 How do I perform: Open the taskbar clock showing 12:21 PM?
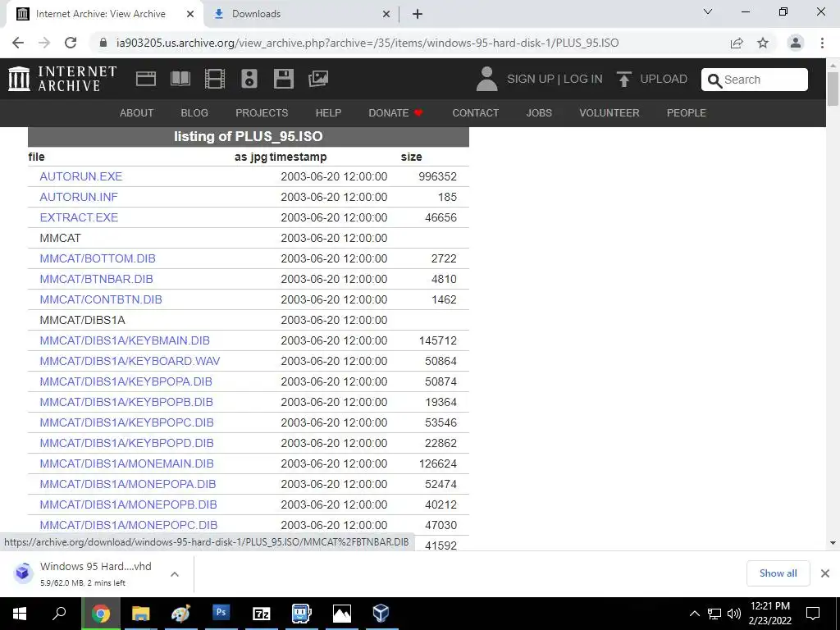tap(769, 614)
